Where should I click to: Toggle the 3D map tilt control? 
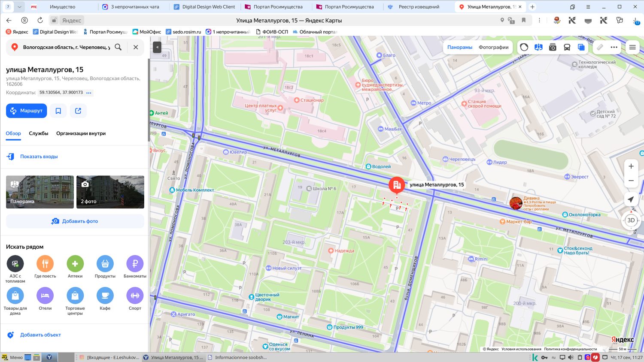click(631, 220)
